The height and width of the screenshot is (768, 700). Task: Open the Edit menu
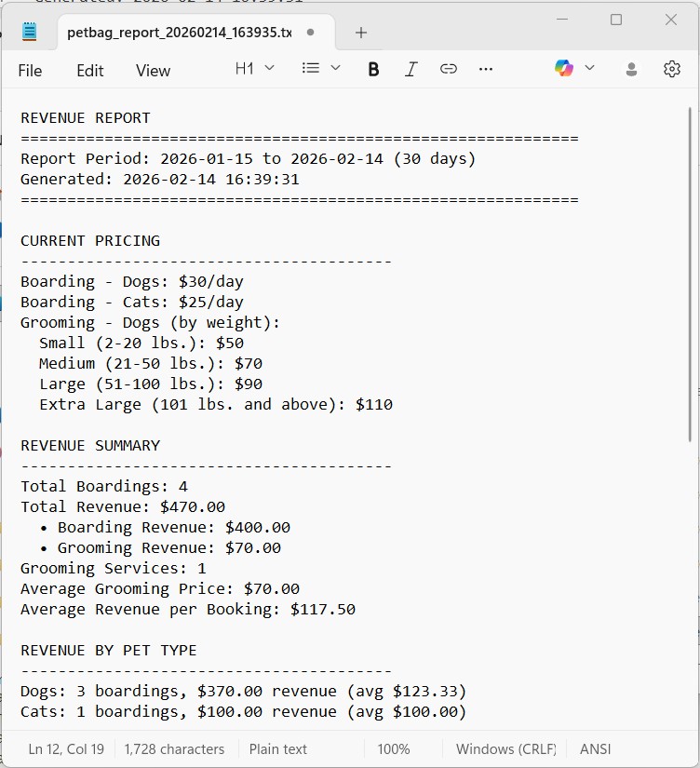[89, 70]
